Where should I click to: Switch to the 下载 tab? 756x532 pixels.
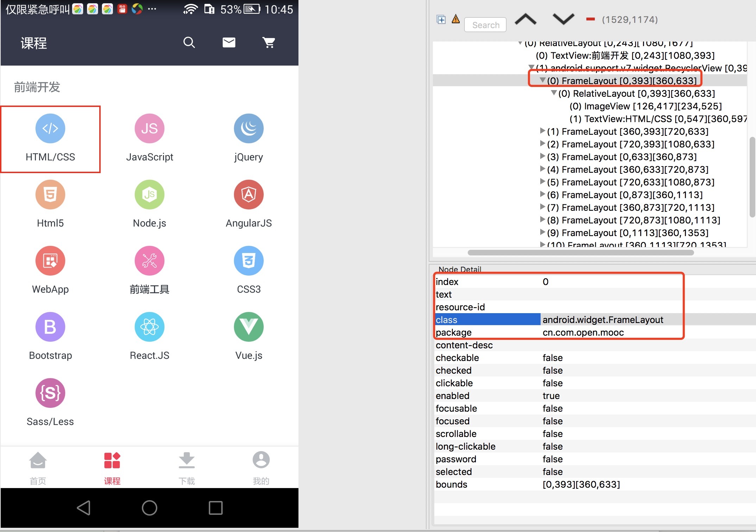187,468
